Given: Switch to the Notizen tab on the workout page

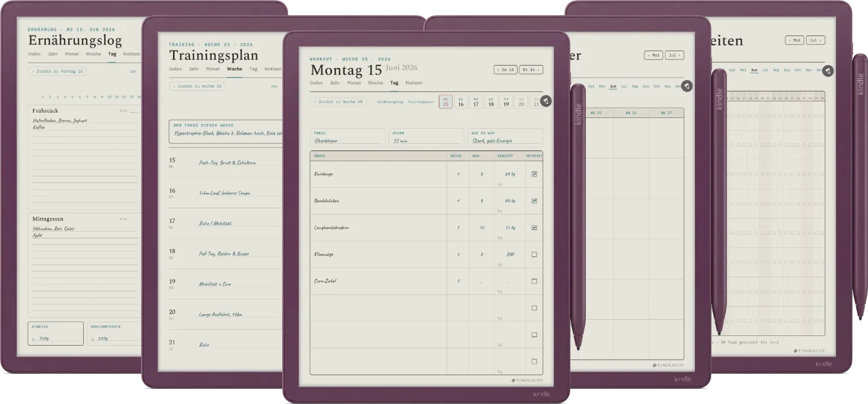Looking at the screenshot, I should coord(414,83).
